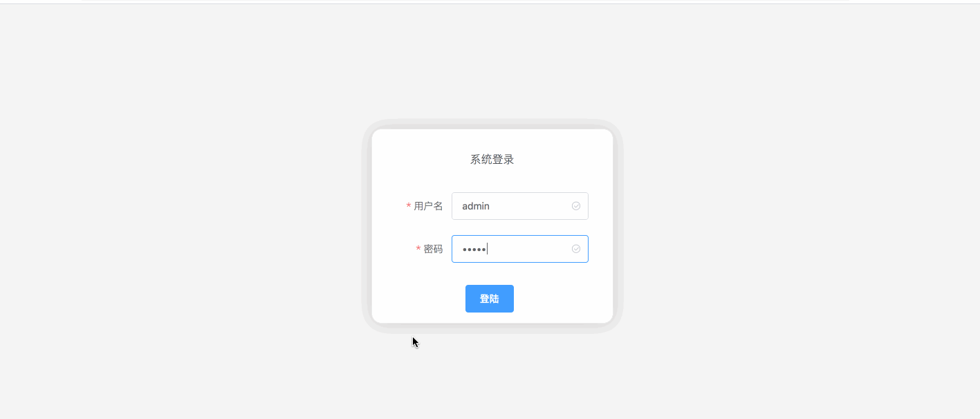Click the red asterisk beside 密码
The image size is (980, 419).
click(x=418, y=250)
